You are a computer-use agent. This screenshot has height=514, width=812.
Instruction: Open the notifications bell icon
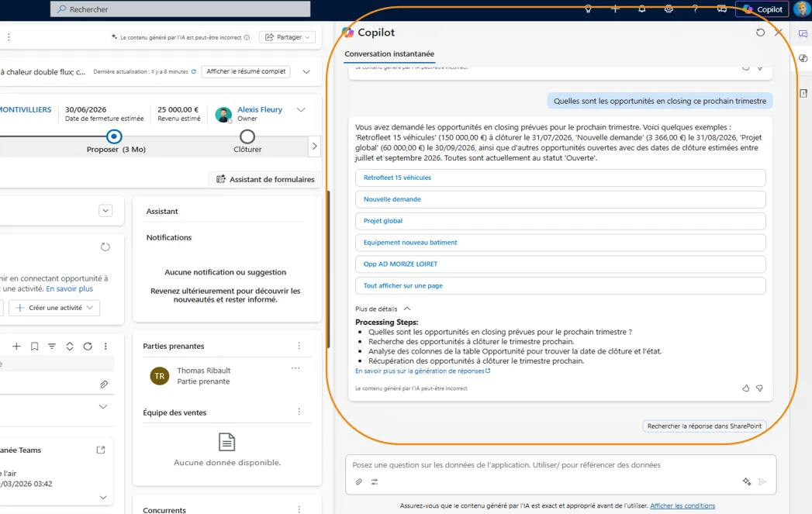(x=642, y=9)
